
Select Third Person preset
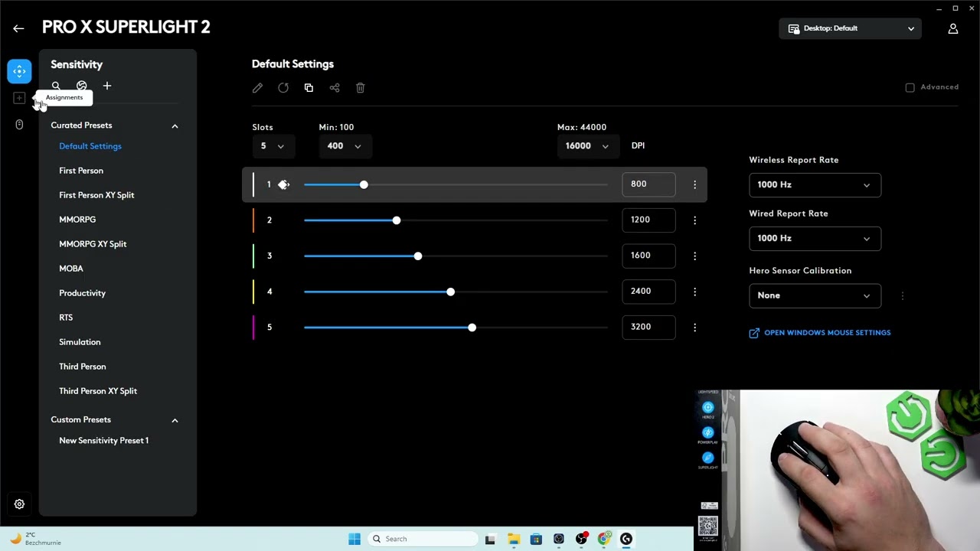[x=83, y=367]
